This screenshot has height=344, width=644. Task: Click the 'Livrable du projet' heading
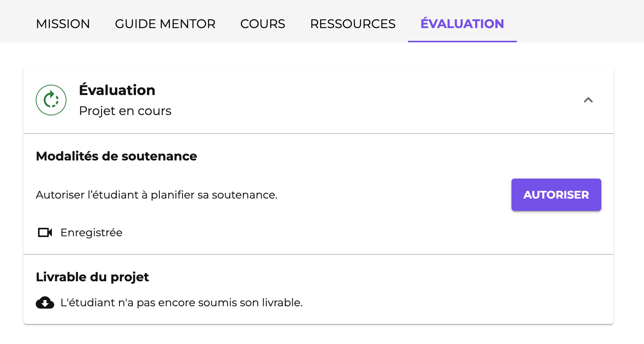tap(92, 277)
